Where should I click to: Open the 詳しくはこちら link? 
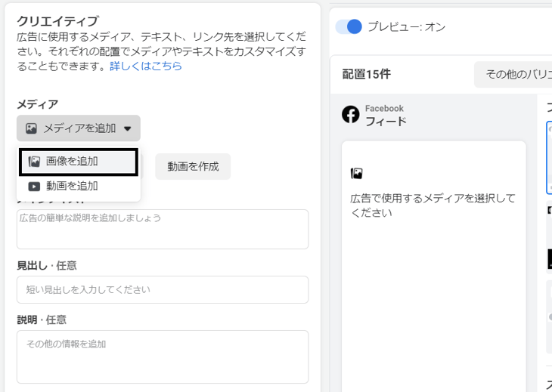tap(146, 66)
